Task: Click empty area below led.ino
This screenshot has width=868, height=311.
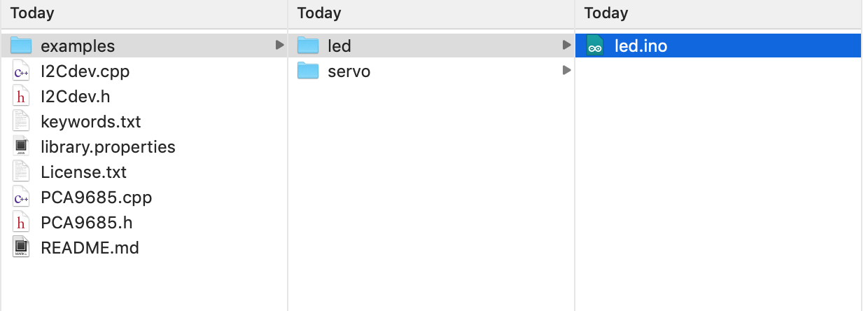Action: point(718,182)
